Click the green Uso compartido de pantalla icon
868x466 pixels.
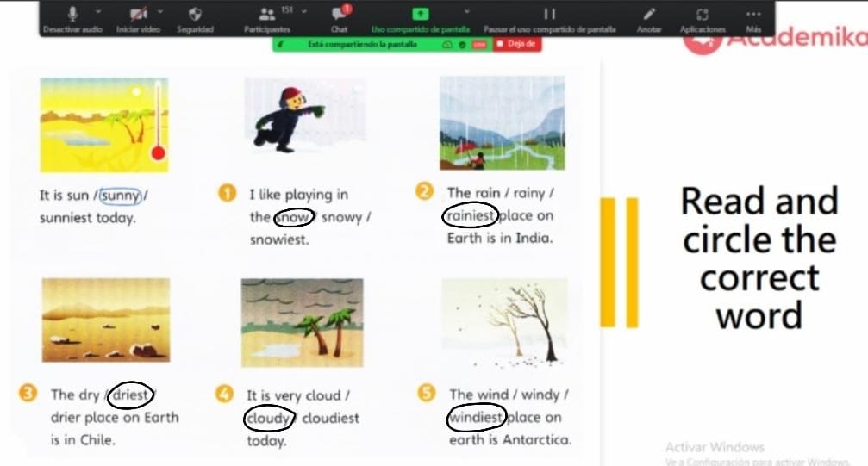tap(420, 14)
